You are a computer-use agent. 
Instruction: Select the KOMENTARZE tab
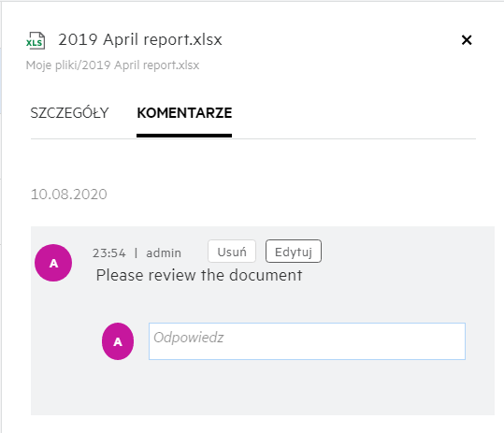coord(184,113)
